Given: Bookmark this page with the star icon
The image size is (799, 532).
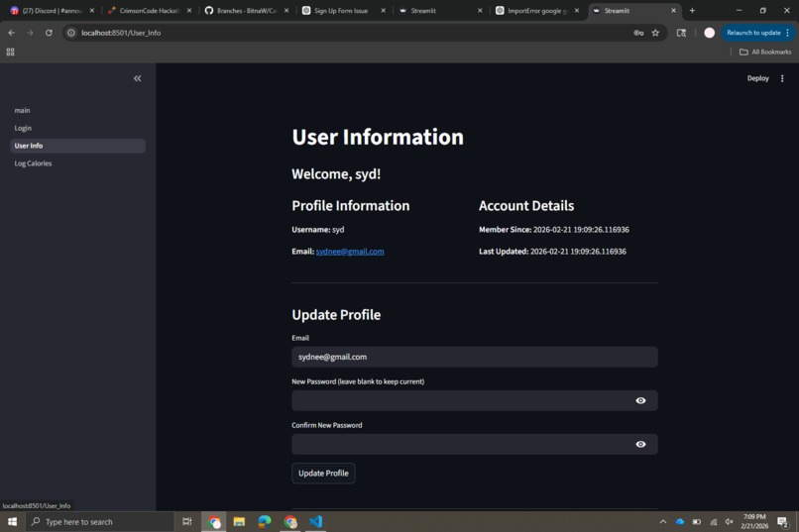Looking at the screenshot, I should [x=655, y=33].
